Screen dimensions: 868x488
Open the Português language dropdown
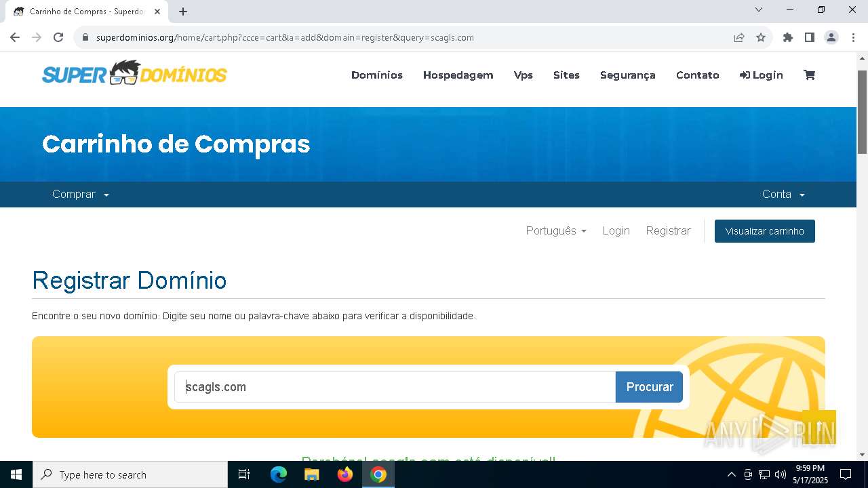point(556,231)
